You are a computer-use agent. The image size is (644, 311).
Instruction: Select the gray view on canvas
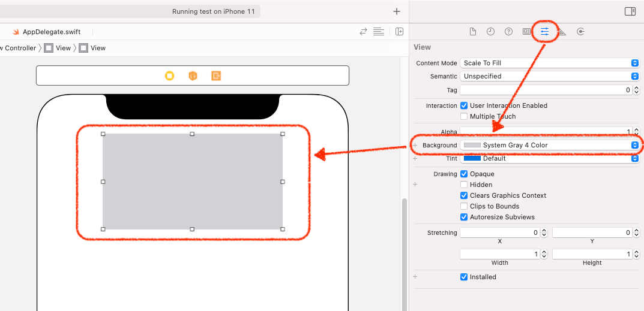(193, 182)
